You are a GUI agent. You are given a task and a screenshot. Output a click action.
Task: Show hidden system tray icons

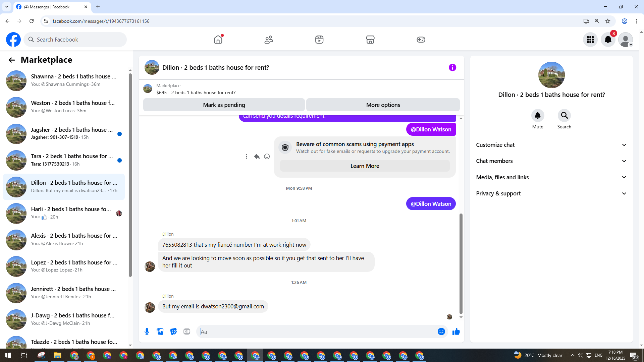point(573,355)
